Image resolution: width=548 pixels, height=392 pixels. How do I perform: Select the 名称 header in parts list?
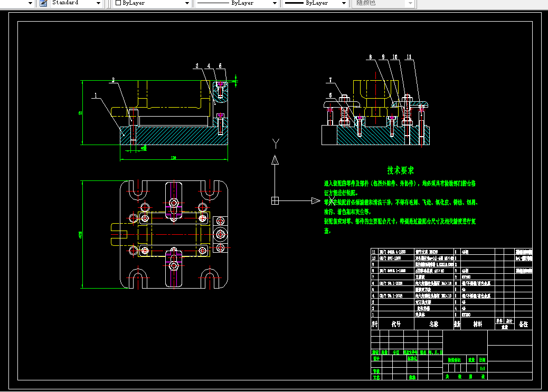[434, 324]
